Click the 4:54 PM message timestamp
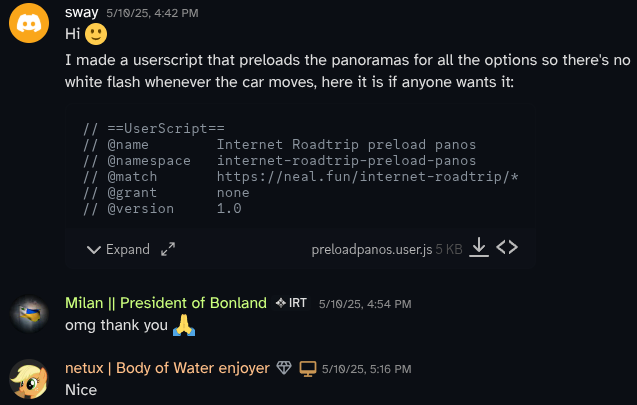Viewport: 637px width, 405px height. tap(365, 303)
